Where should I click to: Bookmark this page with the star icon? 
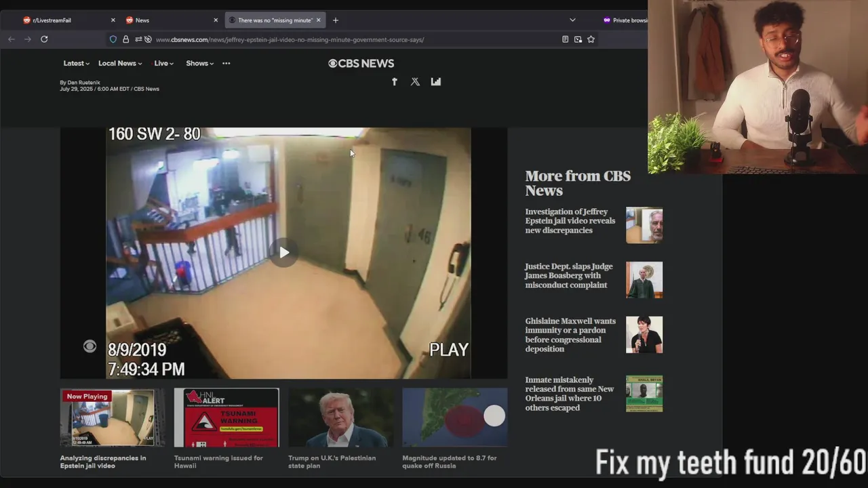[591, 39]
